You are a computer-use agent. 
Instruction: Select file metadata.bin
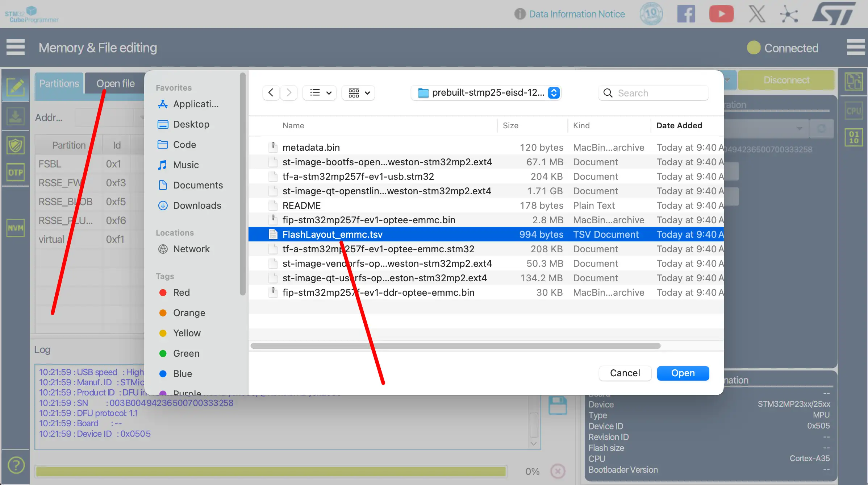pos(486,148)
